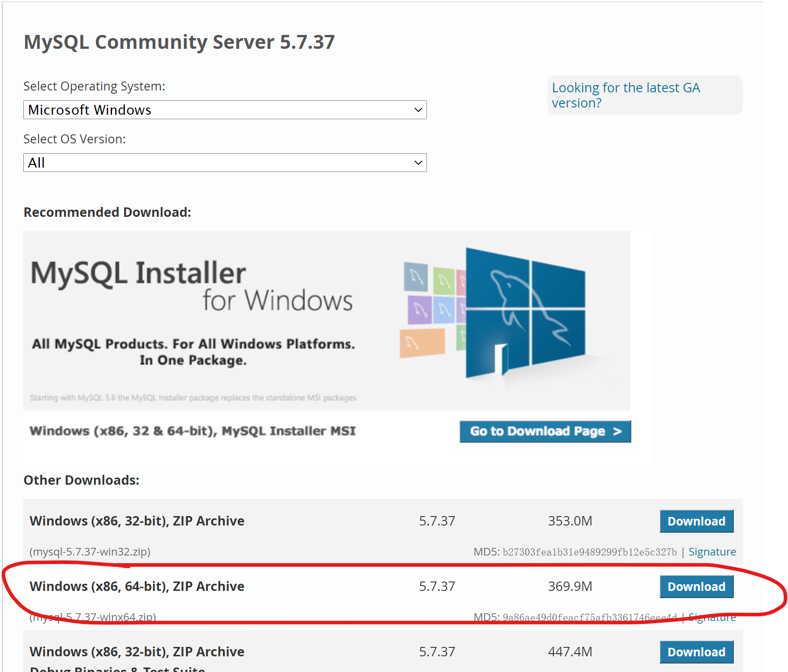
Task: Open the Select OS Version dropdown
Action: pyautogui.click(x=225, y=163)
